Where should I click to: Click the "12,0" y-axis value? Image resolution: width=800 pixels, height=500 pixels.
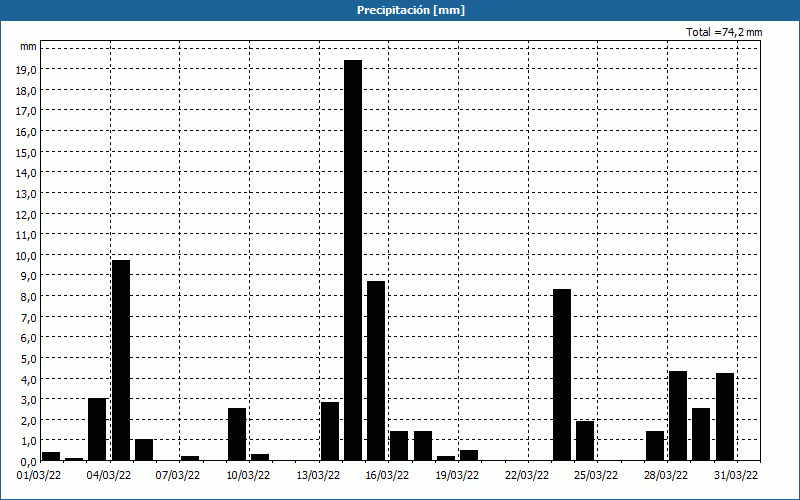(26, 214)
